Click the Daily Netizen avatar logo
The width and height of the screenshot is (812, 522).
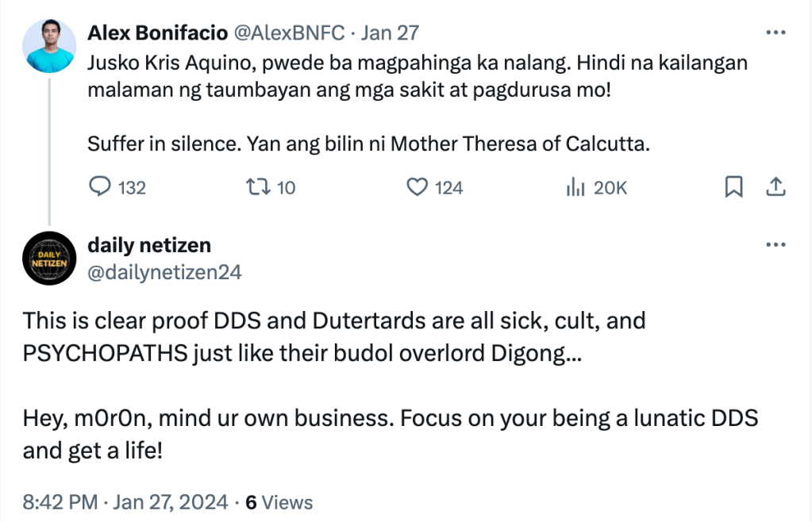click(49, 258)
